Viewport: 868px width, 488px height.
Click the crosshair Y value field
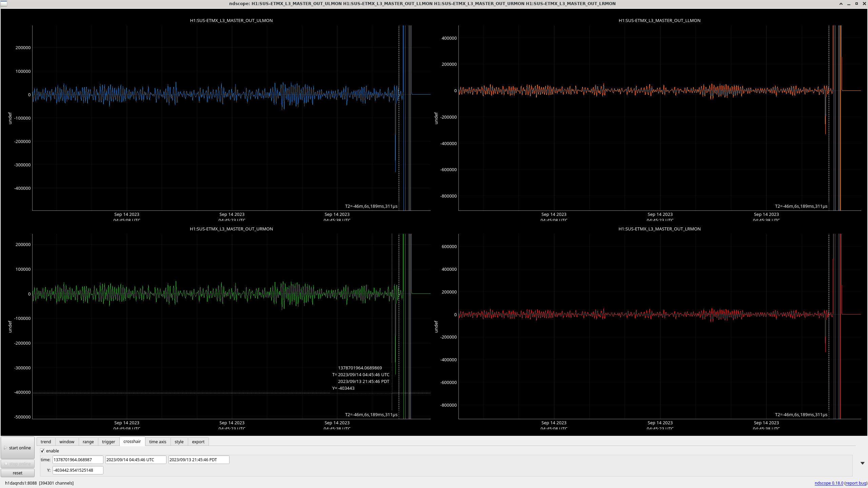coord(78,470)
